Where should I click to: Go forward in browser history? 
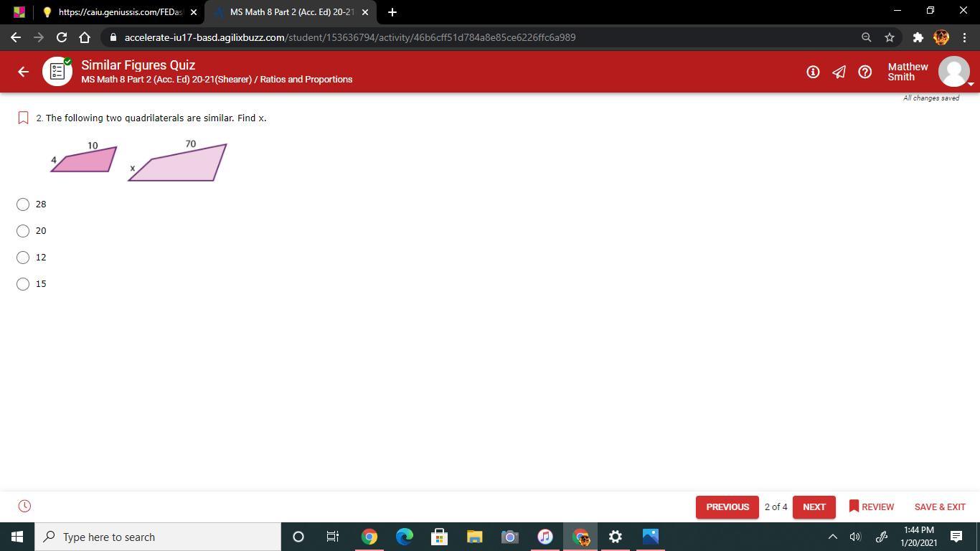pyautogui.click(x=39, y=37)
